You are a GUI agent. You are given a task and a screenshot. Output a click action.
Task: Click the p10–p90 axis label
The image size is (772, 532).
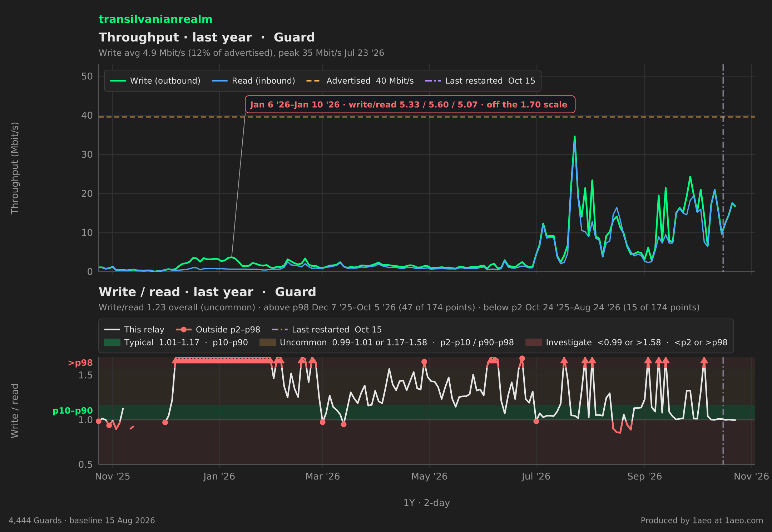point(73,411)
